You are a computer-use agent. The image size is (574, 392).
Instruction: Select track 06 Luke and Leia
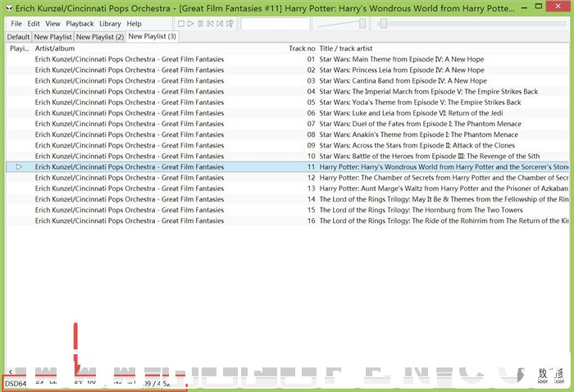(x=288, y=113)
